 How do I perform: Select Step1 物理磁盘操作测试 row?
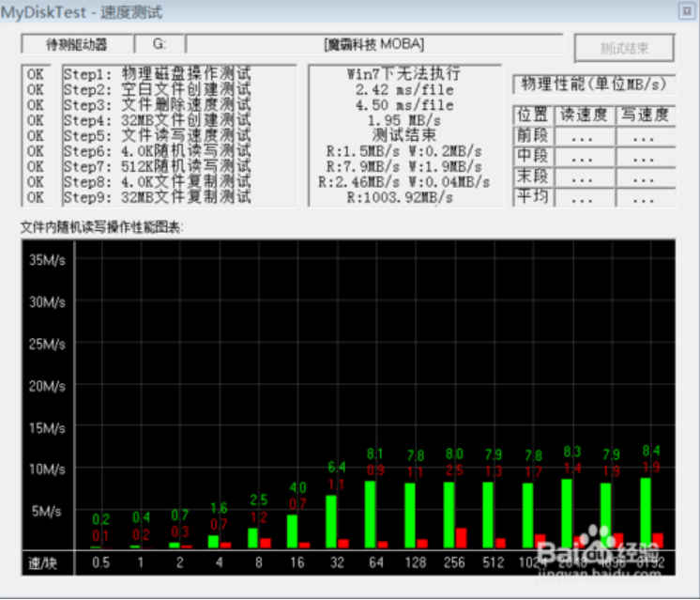pos(157,73)
